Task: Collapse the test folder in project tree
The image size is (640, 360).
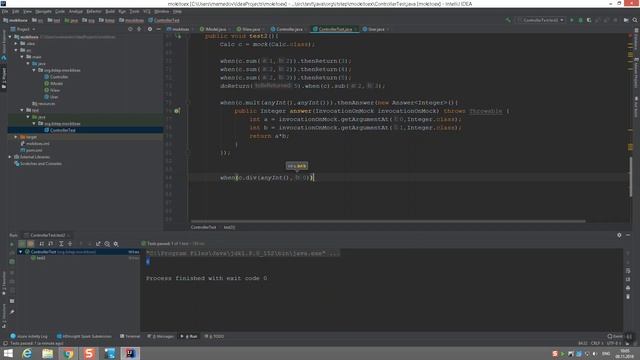Action: click(x=22, y=110)
